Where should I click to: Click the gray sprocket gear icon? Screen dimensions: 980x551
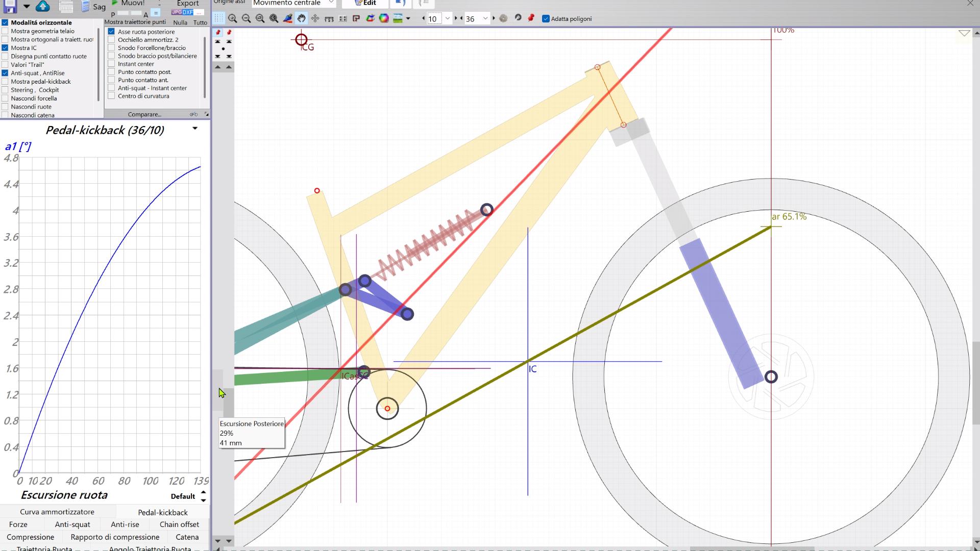coord(503,18)
